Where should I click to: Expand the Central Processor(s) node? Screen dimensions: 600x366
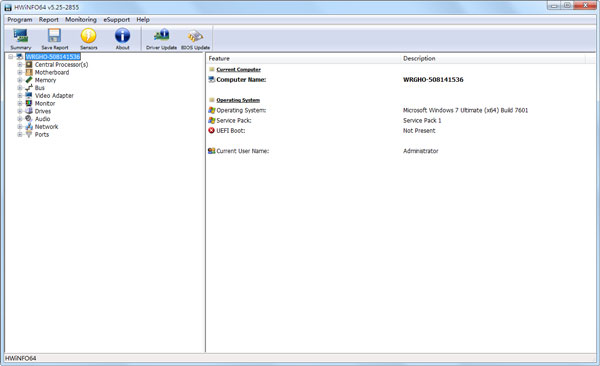coord(20,64)
